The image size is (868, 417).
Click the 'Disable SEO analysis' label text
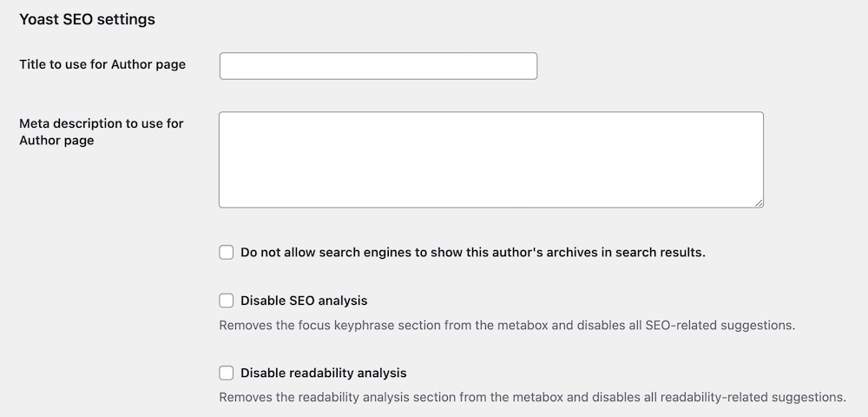pos(304,301)
